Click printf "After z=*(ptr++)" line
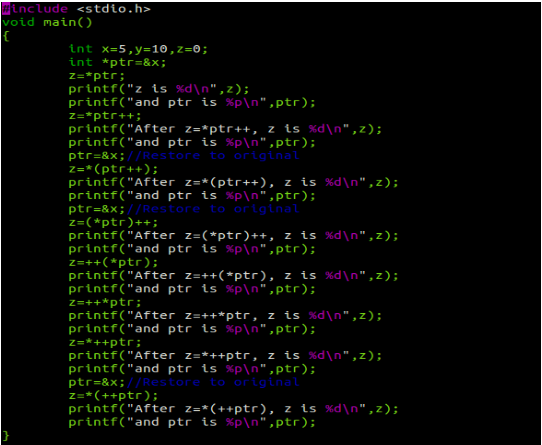This screenshot has width=542, height=445. point(233,183)
